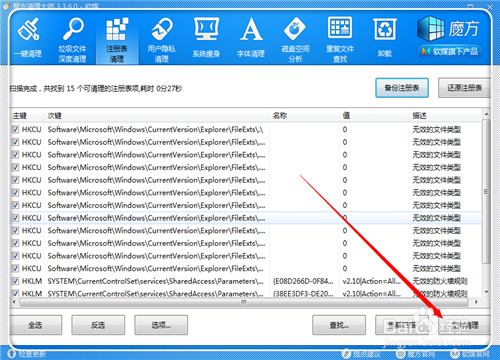Sort by the 描述 column header
The image size is (500, 360).
[x=446, y=116]
